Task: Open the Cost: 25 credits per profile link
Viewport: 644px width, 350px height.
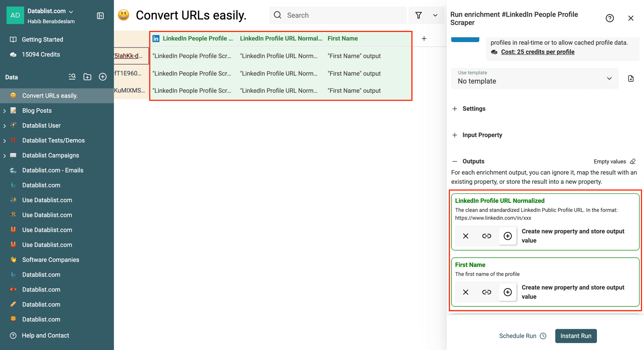Action: click(x=537, y=52)
